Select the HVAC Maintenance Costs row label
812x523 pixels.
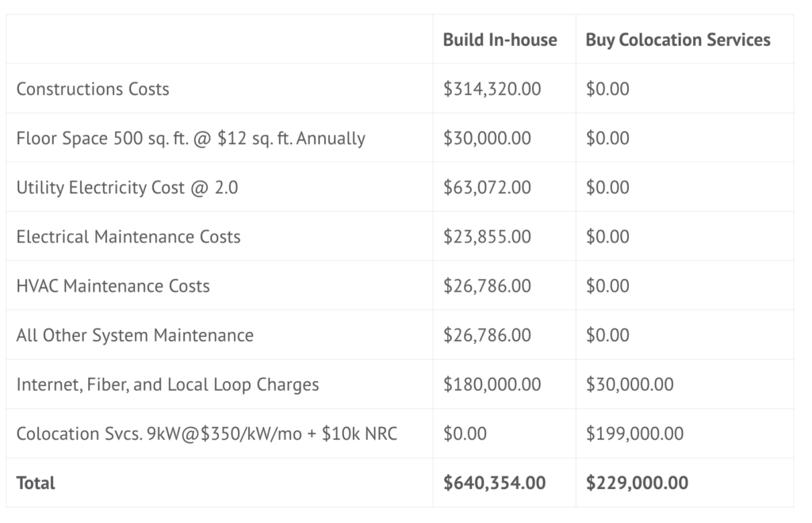[x=113, y=285]
